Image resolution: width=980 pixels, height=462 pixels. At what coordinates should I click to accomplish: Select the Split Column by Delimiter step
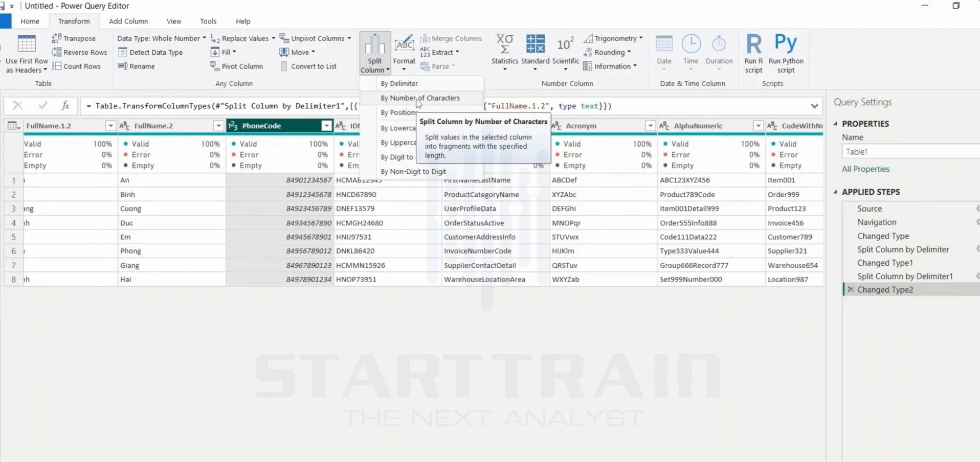click(903, 249)
